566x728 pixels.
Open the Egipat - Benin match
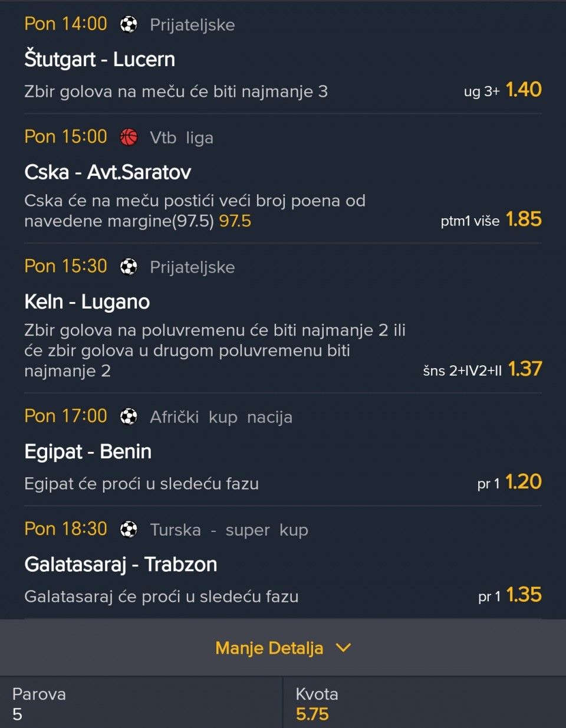[88, 452]
